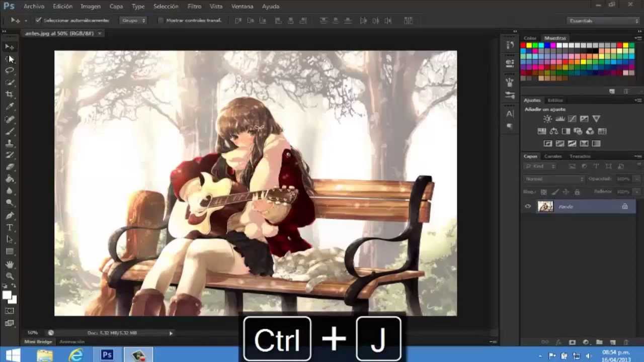Toggle lock all padlock button
644x362 pixels.
[x=577, y=192]
